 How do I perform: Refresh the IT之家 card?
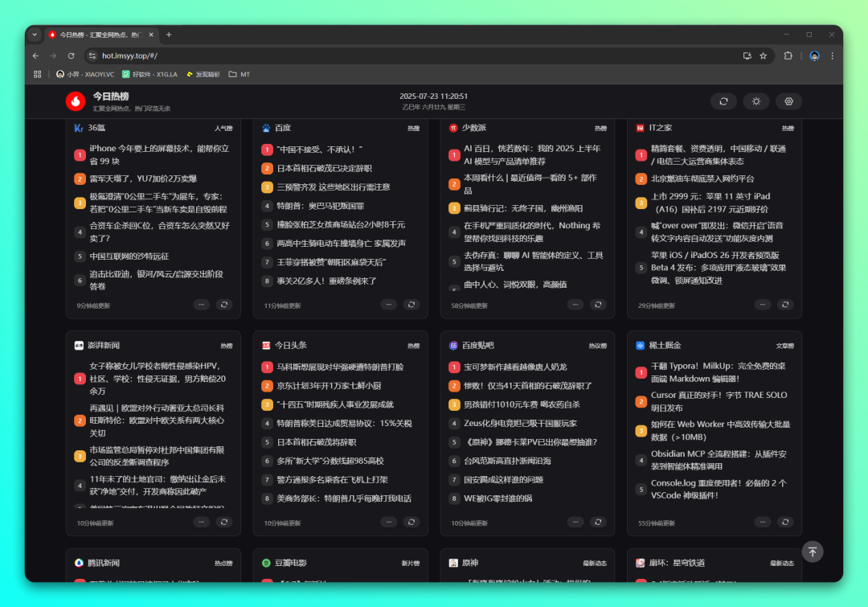tap(785, 305)
